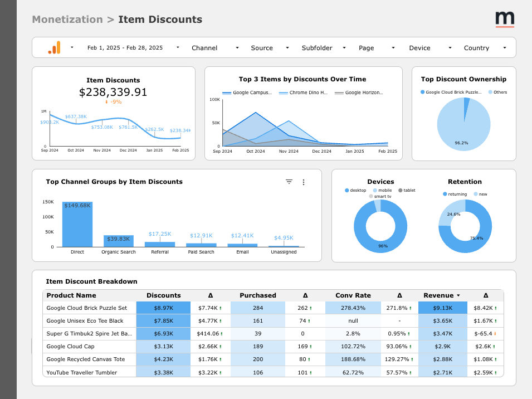Open the Country filter dropdown
532x399 pixels.
point(485,48)
